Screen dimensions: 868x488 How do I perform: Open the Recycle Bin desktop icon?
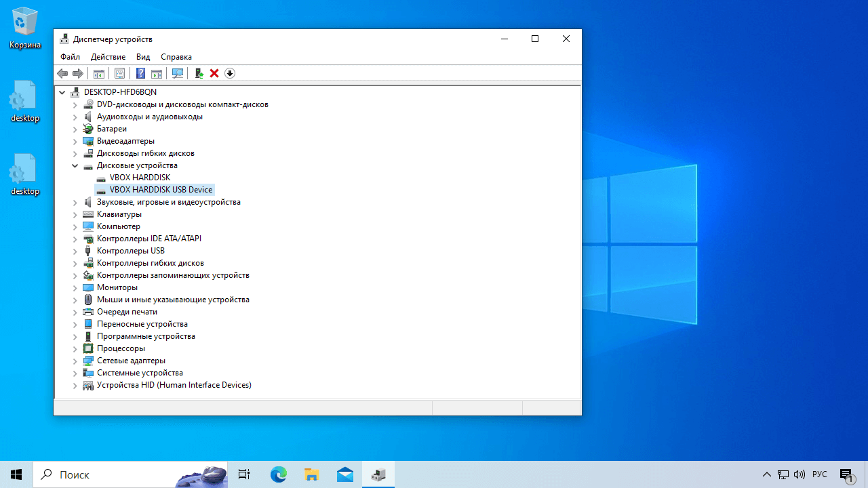25,28
